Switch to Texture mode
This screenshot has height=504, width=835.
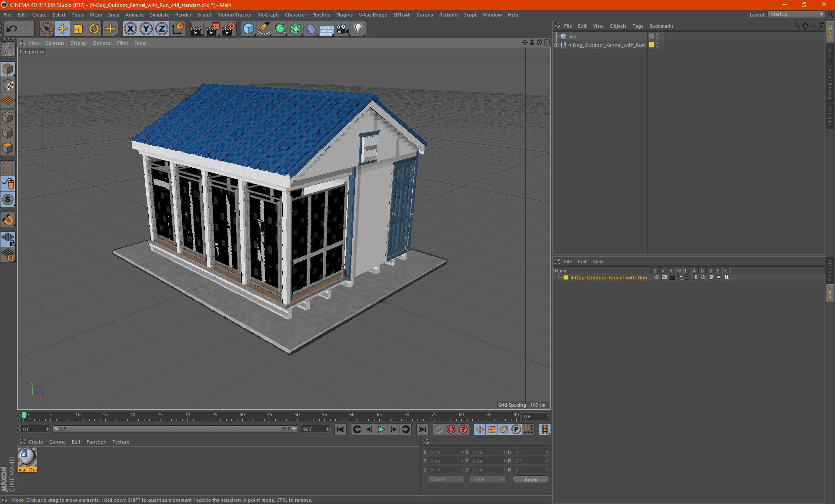click(8, 85)
